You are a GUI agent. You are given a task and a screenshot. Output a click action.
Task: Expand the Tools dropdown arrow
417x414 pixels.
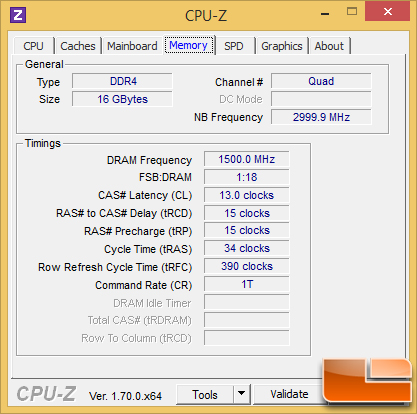[x=242, y=394]
